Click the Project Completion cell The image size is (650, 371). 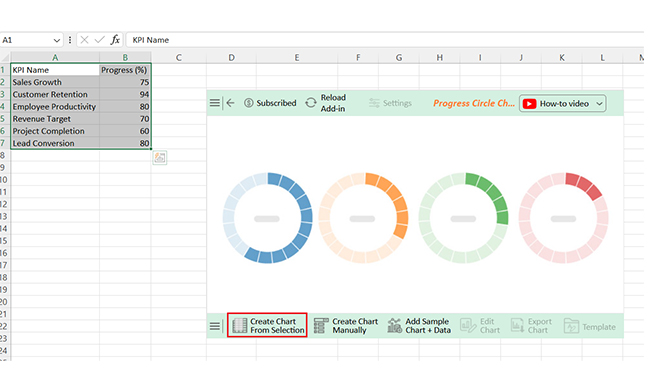click(55, 131)
